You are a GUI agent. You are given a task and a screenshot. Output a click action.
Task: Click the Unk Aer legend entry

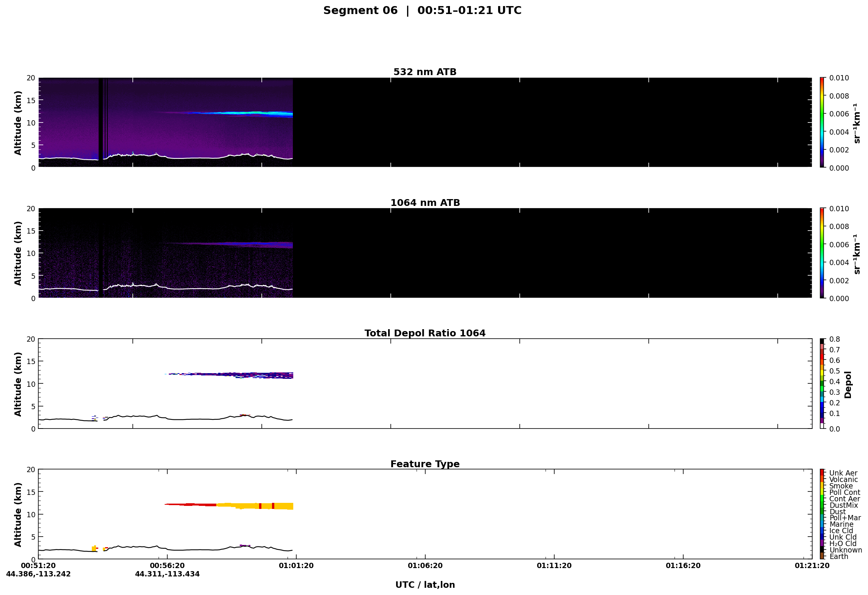coord(843,473)
